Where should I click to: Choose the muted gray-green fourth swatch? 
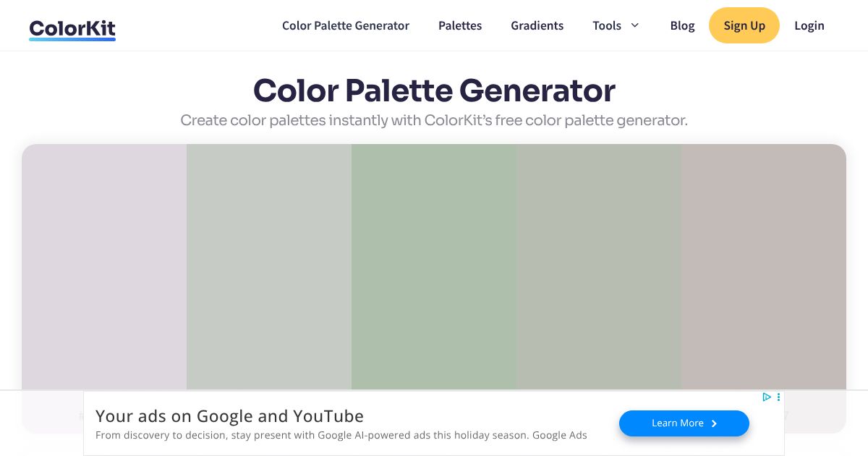pyautogui.click(x=599, y=266)
